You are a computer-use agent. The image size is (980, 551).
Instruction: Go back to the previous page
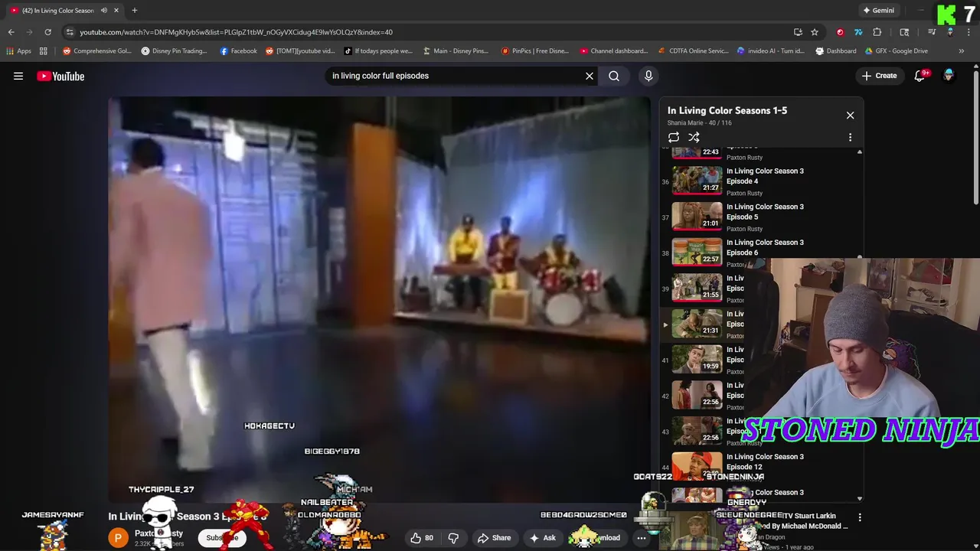[x=11, y=32]
